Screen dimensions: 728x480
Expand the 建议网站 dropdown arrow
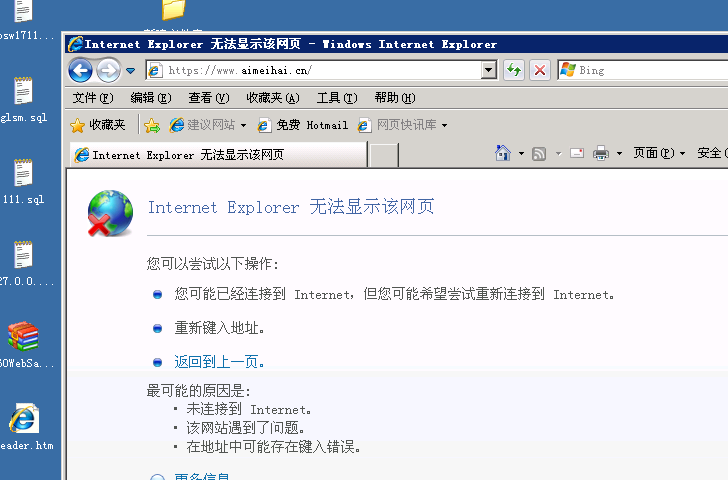[x=243, y=125]
